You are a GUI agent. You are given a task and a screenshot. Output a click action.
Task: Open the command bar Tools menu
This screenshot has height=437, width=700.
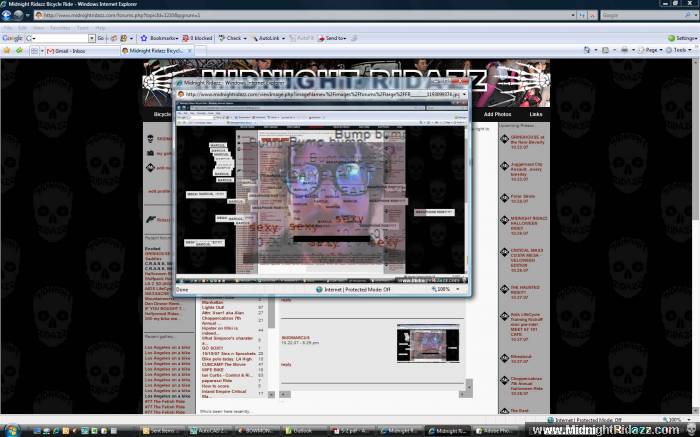click(x=679, y=50)
